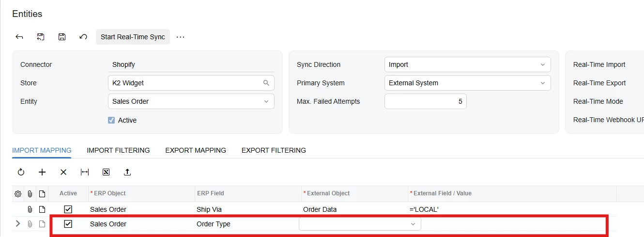Viewport: 644px width, 237px height.
Task: Click the Save disk icon
Action: (x=62, y=37)
